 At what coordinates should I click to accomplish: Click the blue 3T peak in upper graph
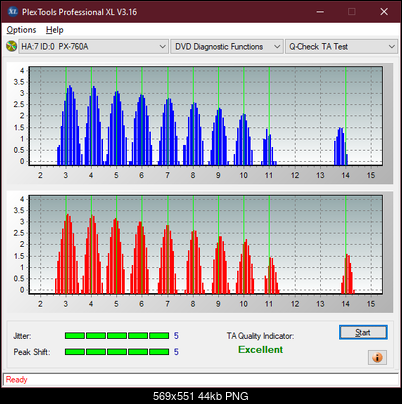pos(70,125)
